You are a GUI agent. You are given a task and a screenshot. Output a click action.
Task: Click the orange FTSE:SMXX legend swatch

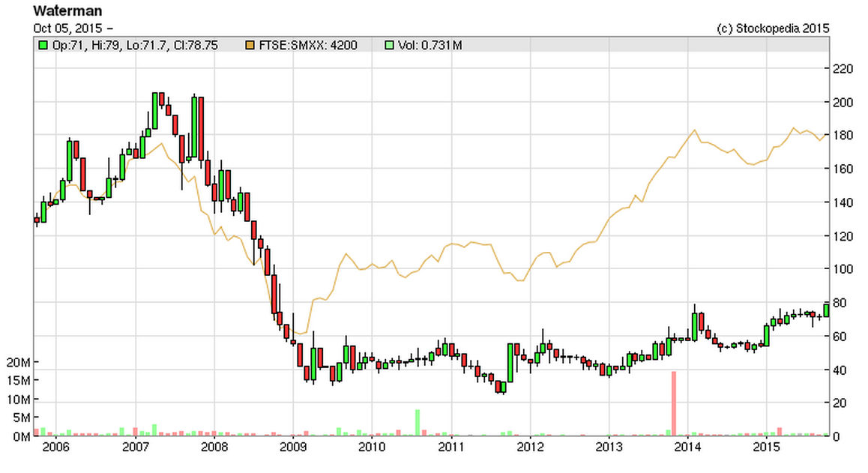250,46
